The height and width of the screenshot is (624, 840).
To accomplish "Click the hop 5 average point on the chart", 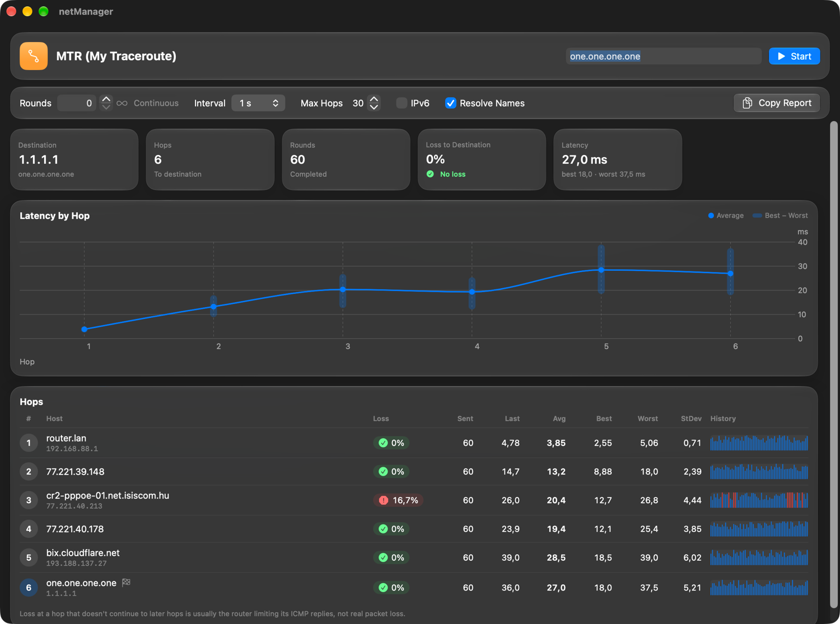I will tap(601, 270).
